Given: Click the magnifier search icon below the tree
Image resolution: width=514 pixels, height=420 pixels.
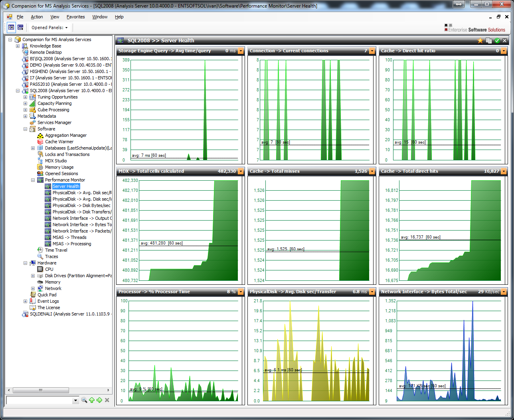Looking at the screenshot, I should pyautogui.click(x=84, y=400).
